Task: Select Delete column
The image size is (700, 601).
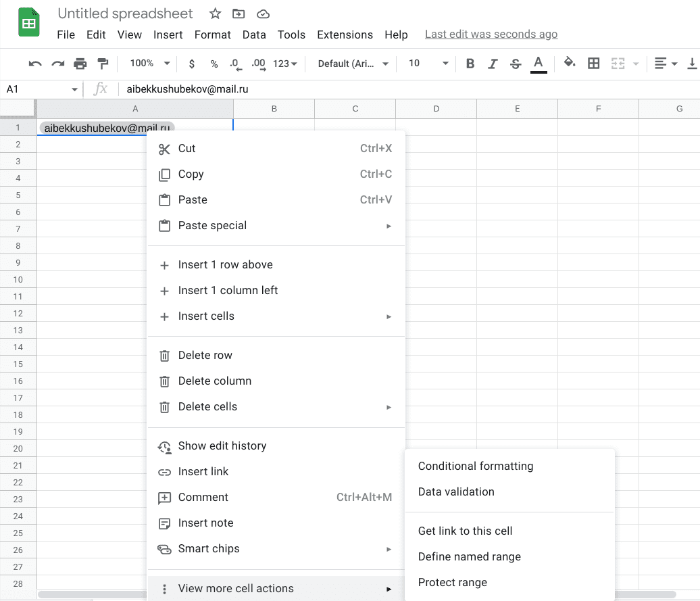Action: pyautogui.click(x=276, y=381)
